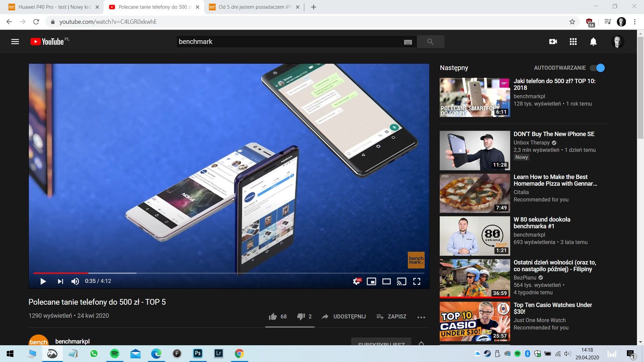
Task: Open the Windows action center notifications
Action: 631,354
